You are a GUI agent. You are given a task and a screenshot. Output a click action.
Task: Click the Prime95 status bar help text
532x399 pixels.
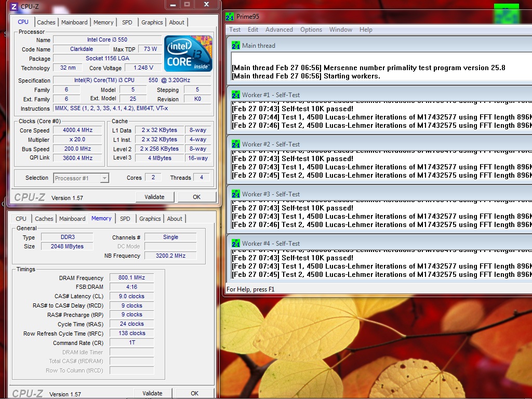click(250, 289)
